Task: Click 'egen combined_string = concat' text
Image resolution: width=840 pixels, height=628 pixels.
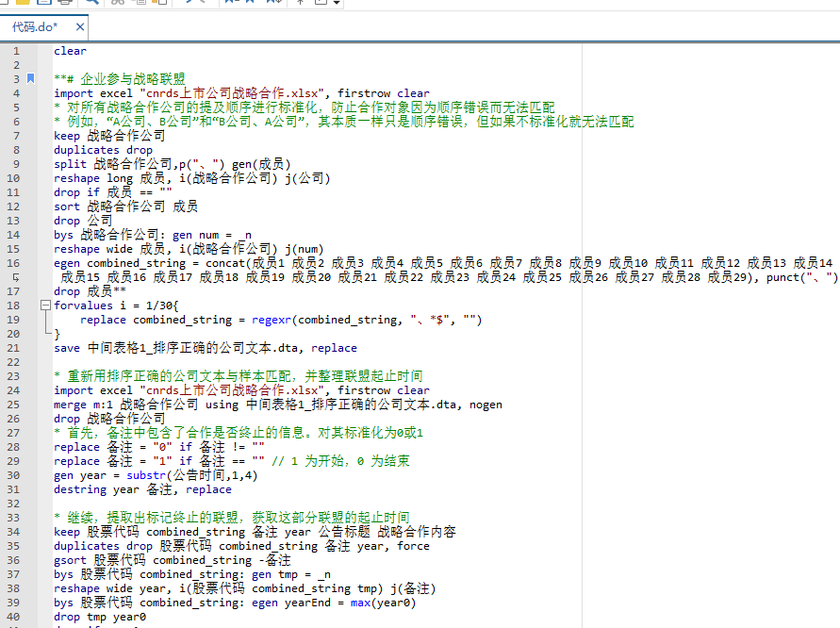Action: point(150,263)
